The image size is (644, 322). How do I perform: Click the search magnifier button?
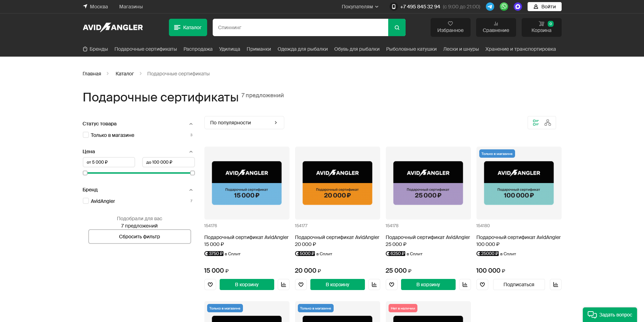click(397, 27)
